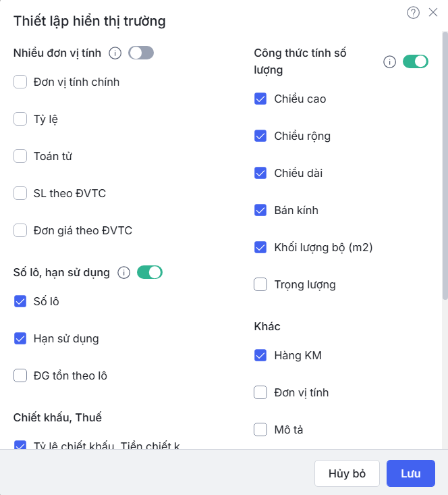Turn off Công thức tính số lượng toggle
448x495 pixels.
(x=415, y=61)
